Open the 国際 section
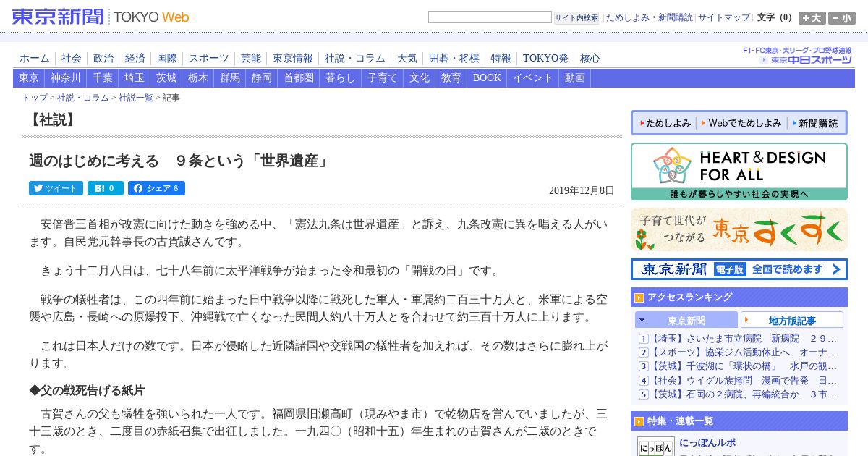This screenshot has height=456, width=868. click(167, 59)
